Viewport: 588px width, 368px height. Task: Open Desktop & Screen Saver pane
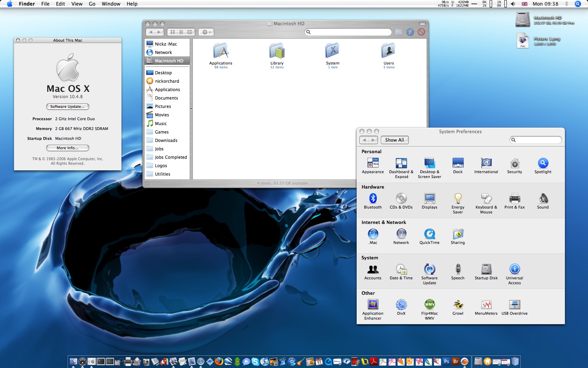tap(429, 163)
